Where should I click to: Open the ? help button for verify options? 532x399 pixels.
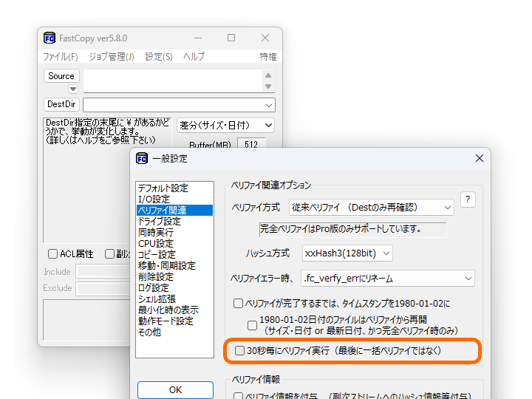(468, 199)
